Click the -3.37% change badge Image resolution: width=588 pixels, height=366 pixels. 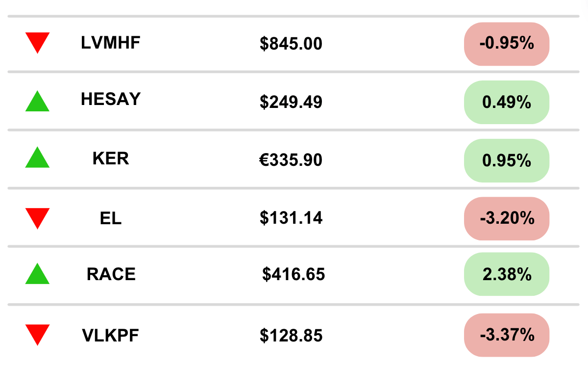click(x=507, y=336)
